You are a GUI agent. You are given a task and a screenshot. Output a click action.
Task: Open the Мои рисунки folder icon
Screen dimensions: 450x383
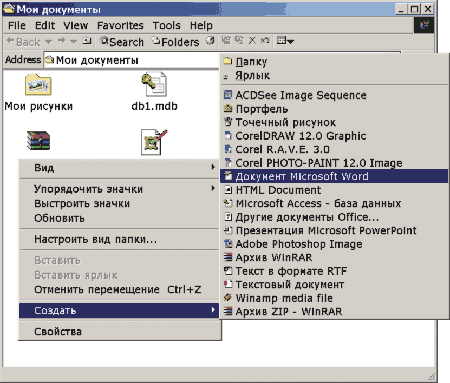(x=38, y=85)
